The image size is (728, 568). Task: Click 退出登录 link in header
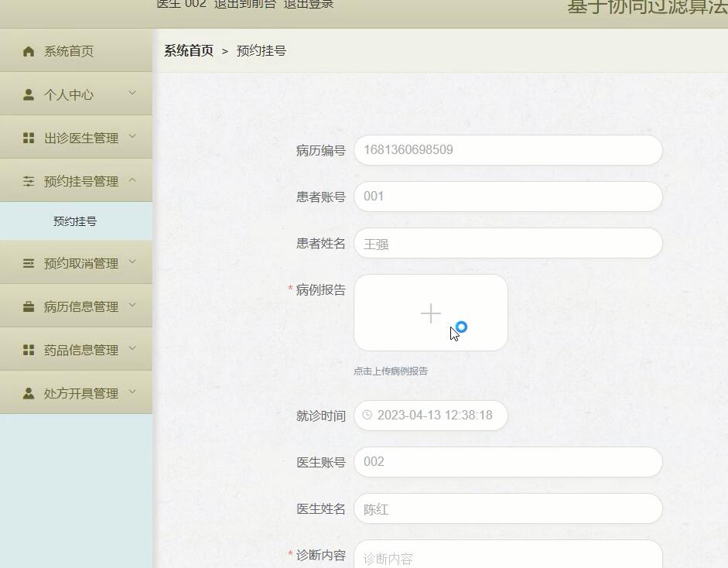pos(309,4)
